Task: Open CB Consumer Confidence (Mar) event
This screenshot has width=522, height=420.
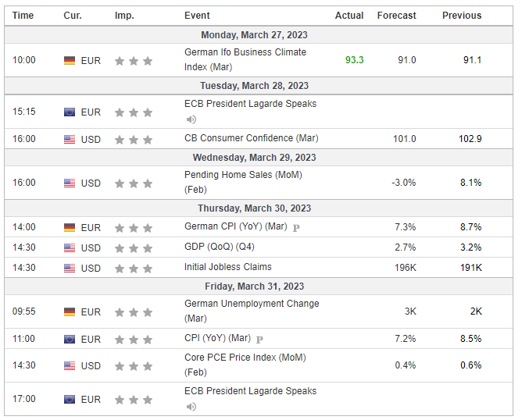Action: 252,138
